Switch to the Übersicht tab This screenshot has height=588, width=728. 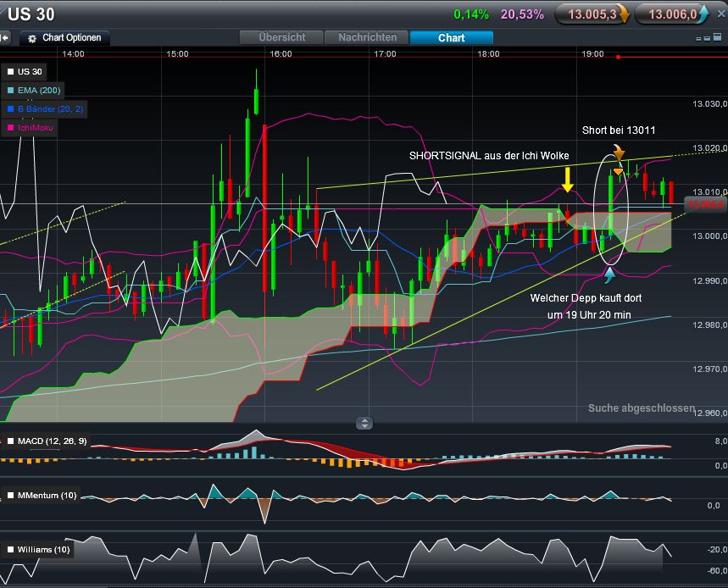click(282, 37)
